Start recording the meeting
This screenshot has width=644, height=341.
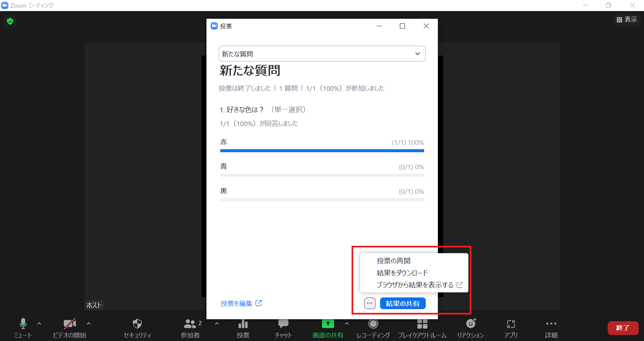[373, 328]
